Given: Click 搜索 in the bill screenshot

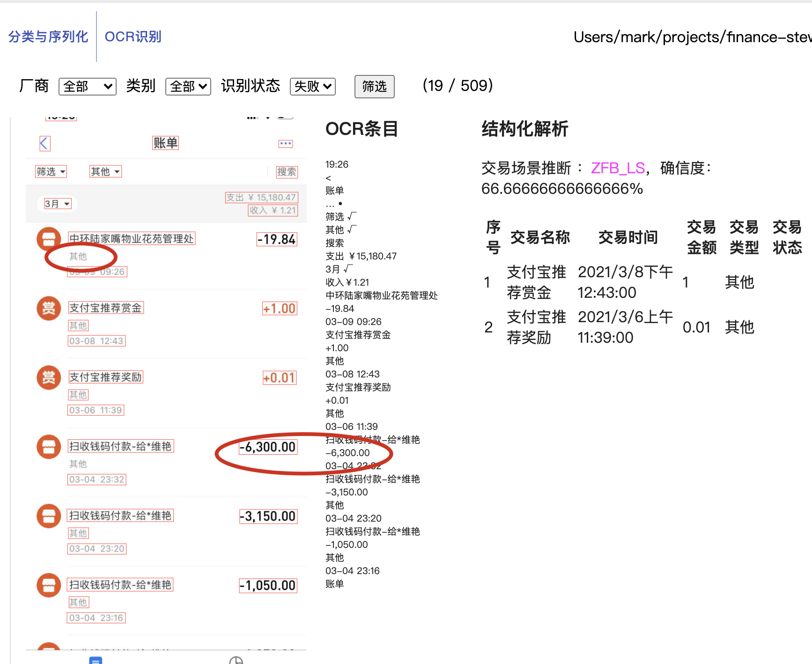Looking at the screenshot, I should [287, 172].
